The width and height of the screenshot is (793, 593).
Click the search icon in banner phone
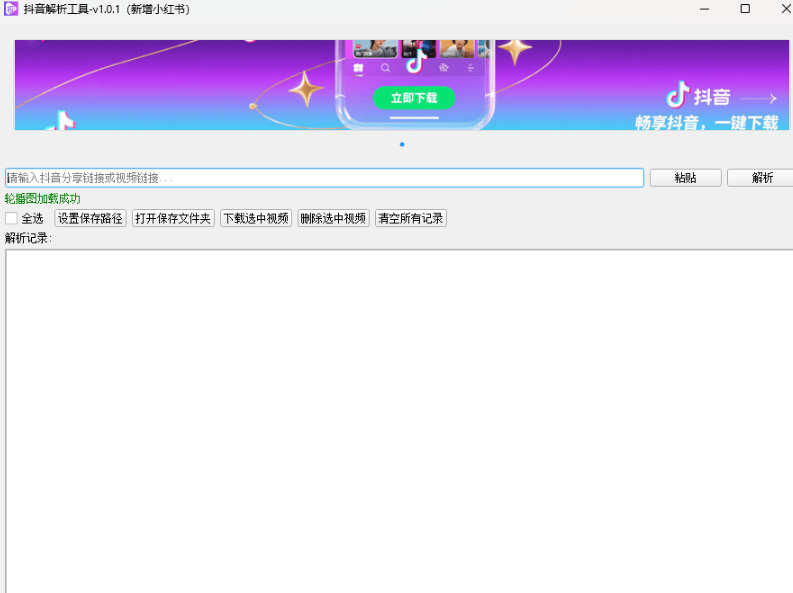click(385, 68)
